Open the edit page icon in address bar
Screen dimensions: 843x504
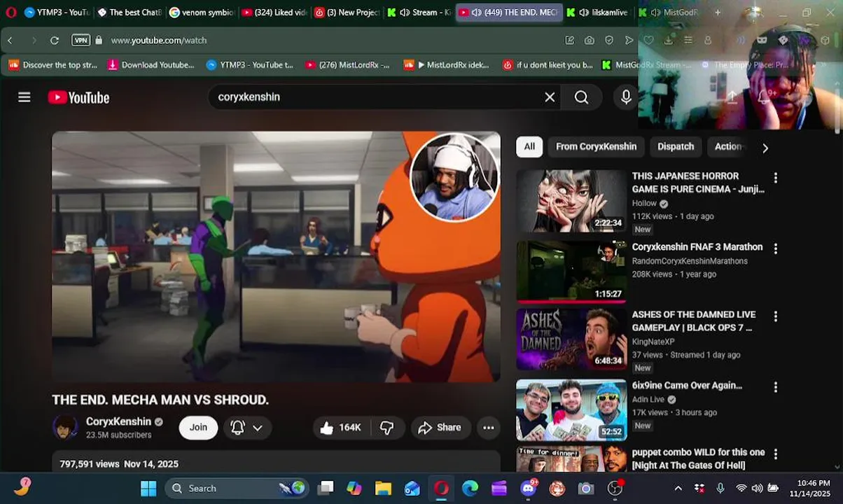570,41
